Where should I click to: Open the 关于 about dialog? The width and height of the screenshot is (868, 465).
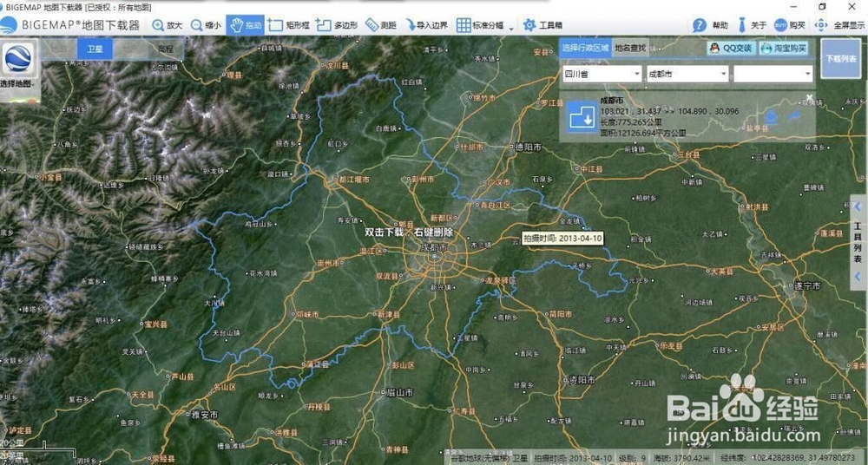(x=752, y=25)
